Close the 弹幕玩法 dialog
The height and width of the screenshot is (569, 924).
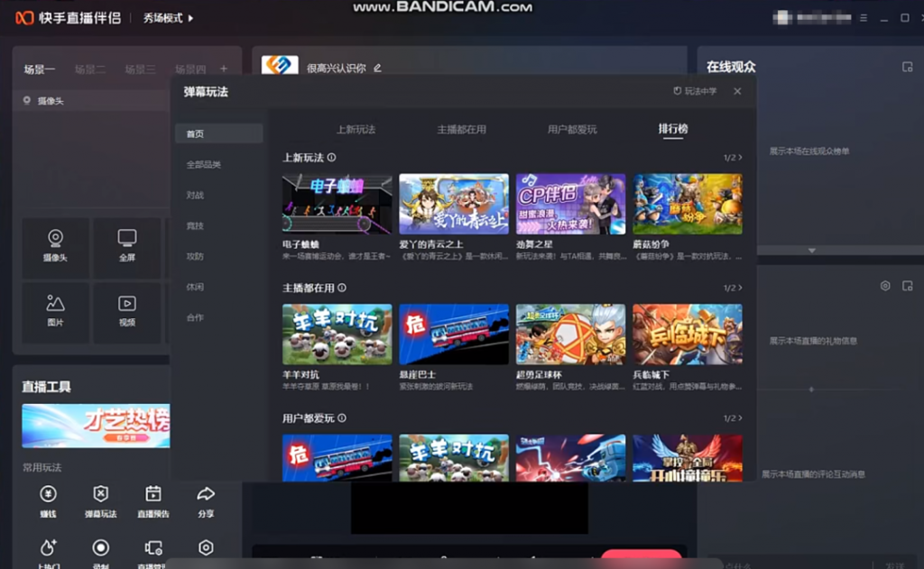[x=737, y=91]
